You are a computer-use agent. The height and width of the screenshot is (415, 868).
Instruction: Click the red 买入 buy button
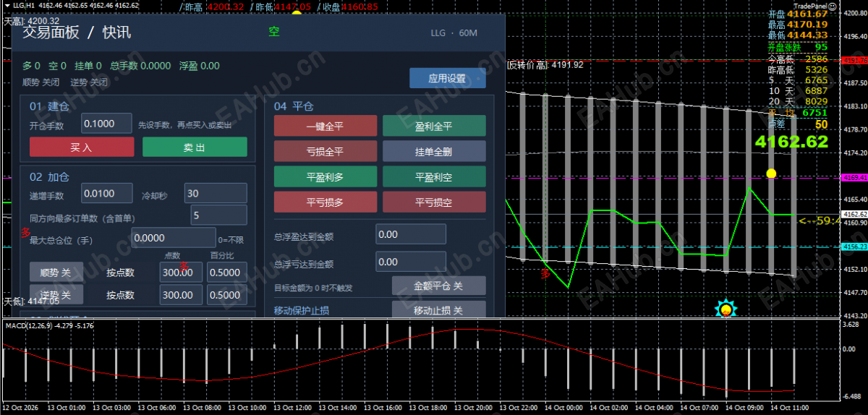tap(82, 147)
